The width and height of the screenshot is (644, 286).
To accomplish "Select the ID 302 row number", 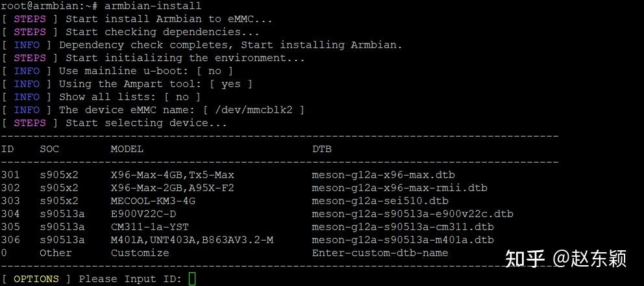I will pos(10,188).
